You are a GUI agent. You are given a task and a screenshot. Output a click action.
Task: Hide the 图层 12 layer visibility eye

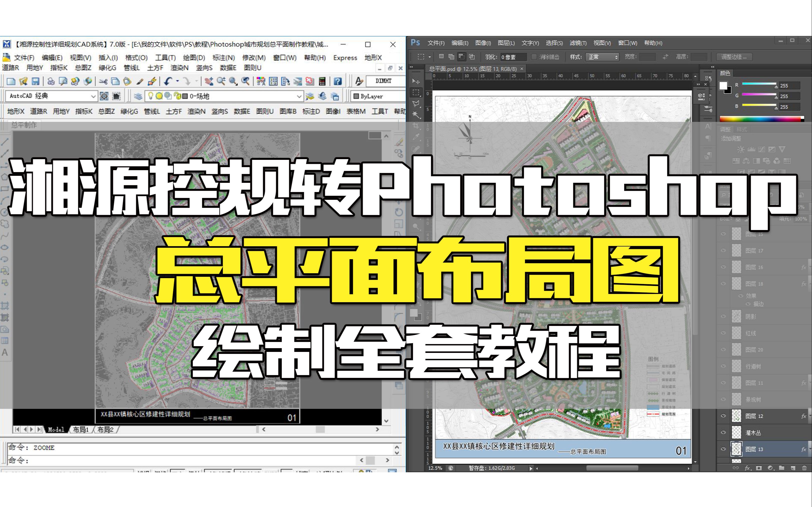[x=724, y=416]
